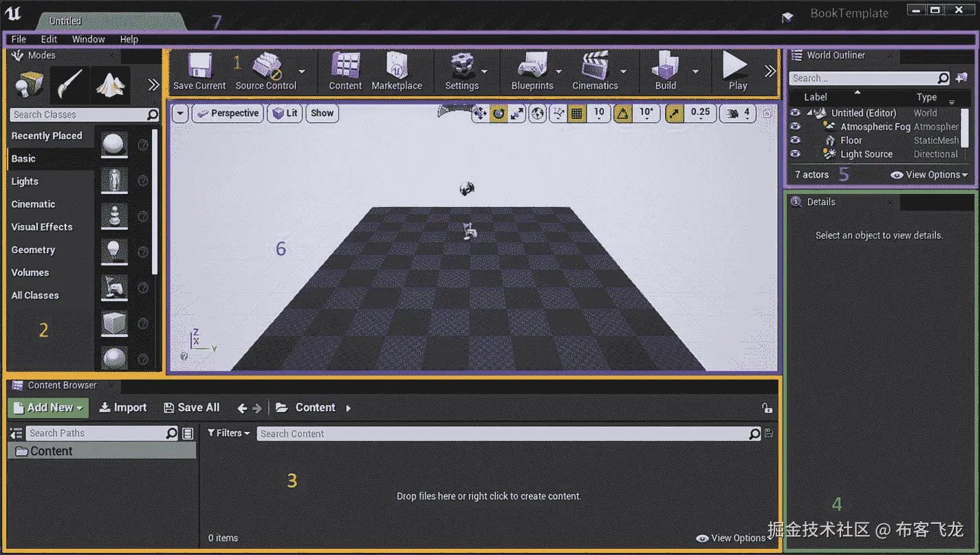
Task: Open the File menu
Action: coord(19,39)
